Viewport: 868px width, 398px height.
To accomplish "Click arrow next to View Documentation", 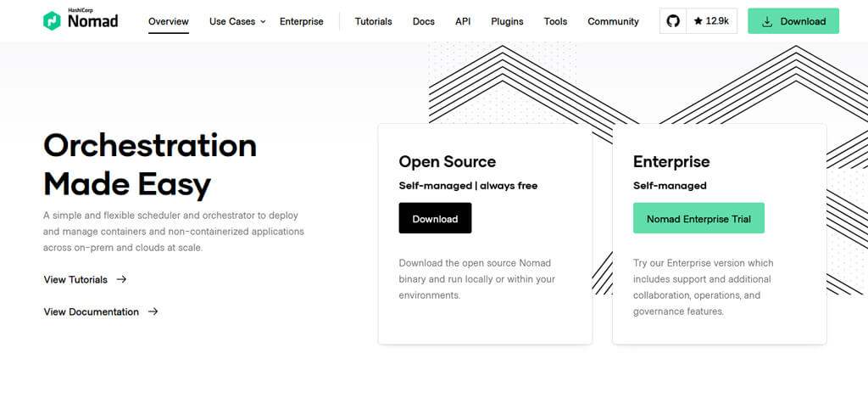I will coord(153,311).
